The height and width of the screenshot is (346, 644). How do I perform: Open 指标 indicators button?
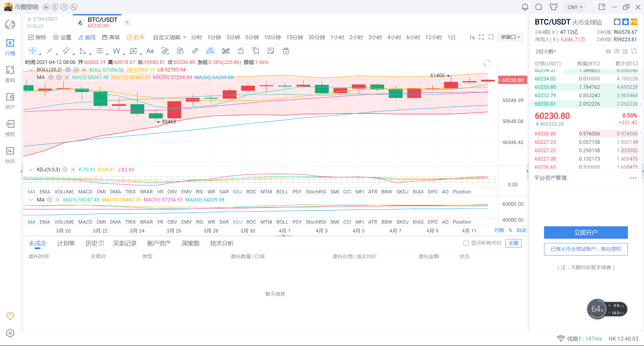tap(38, 37)
